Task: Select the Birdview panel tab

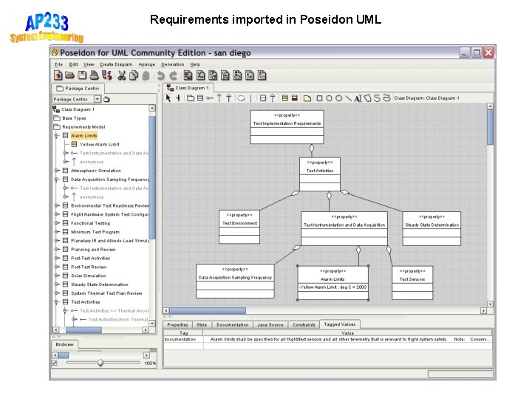Action: [x=64, y=344]
